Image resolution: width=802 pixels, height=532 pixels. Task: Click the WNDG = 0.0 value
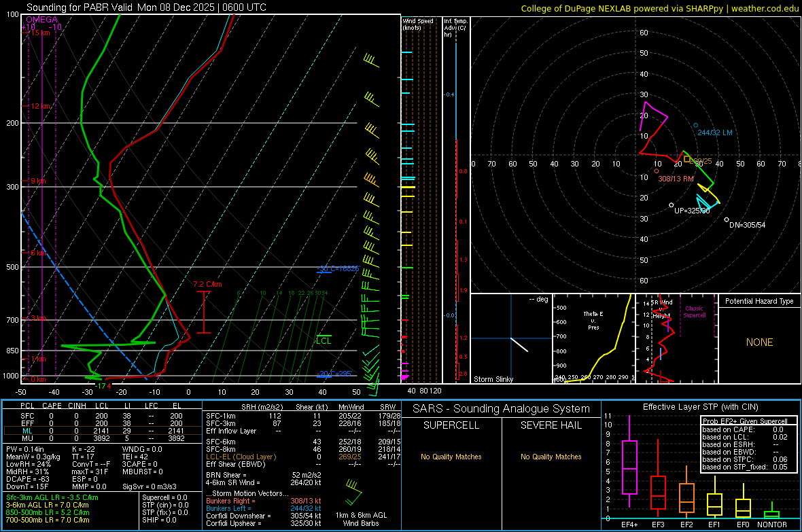tap(142, 449)
